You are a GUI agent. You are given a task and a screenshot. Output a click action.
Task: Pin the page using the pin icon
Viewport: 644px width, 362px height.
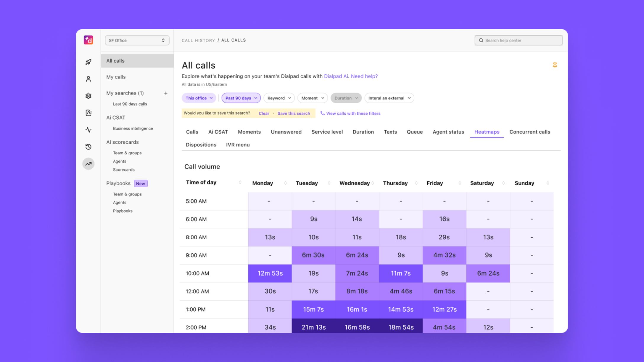555,65
